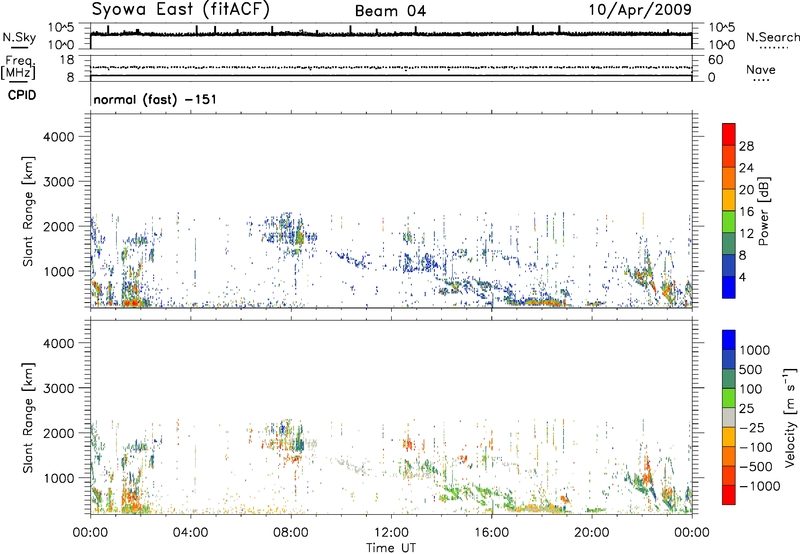Screen dimensions: 800x554
Task: Click the 'Velocity [m s-1]' colorbar label
Action: pos(790,417)
